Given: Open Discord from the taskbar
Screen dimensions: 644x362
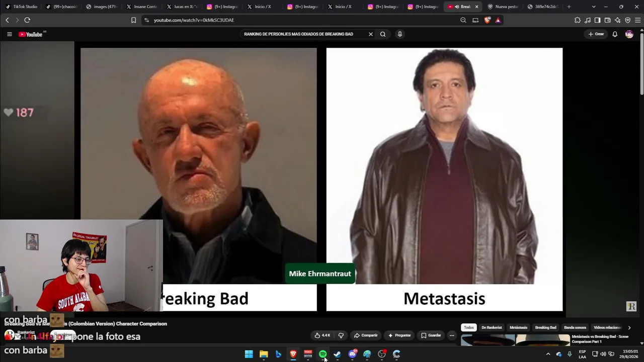Looking at the screenshot, I should (352, 354).
